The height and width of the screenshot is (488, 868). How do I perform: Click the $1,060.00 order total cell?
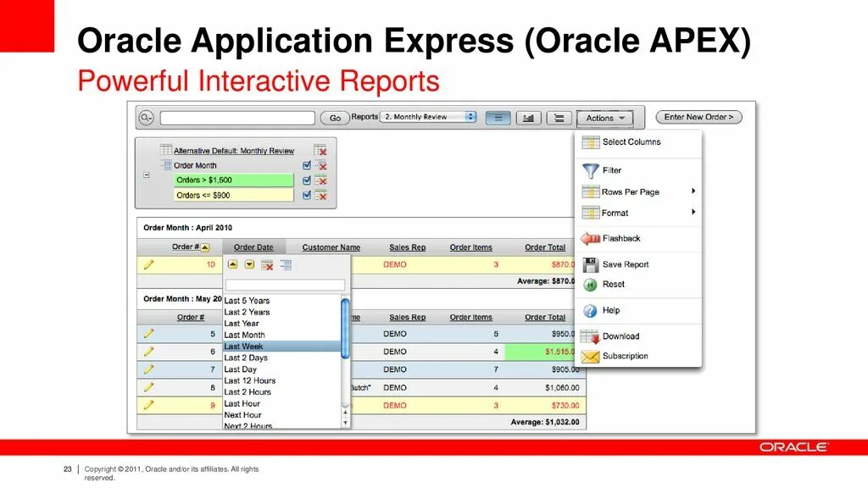(x=562, y=387)
